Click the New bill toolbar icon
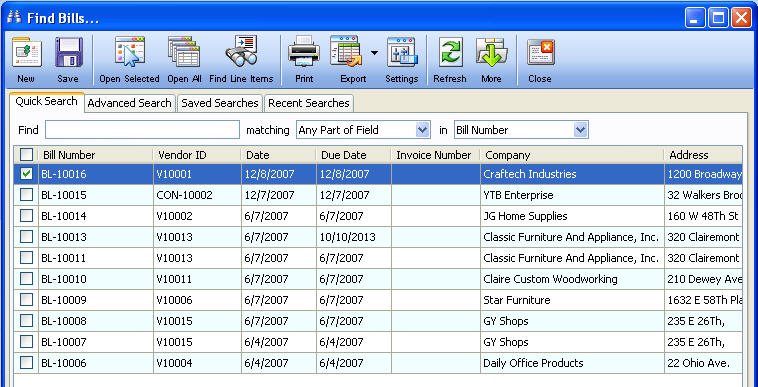This screenshot has width=758, height=387. 26,52
